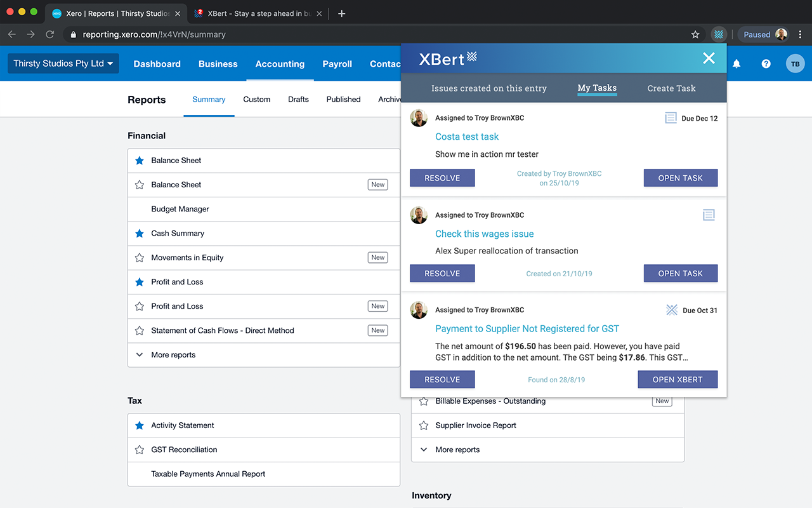Click the address bar URL

pyautogui.click(x=154, y=34)
